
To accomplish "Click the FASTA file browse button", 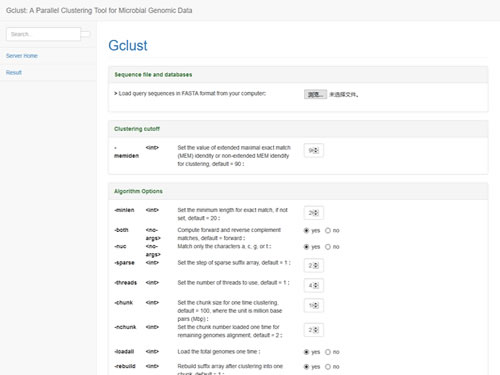I will coord(315,94).
